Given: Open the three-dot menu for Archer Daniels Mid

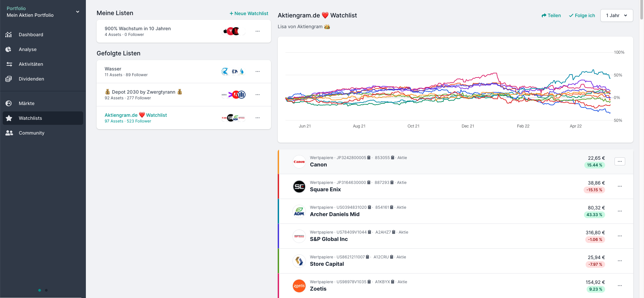Looking at the screenshot, I should [x=620, y=211].
